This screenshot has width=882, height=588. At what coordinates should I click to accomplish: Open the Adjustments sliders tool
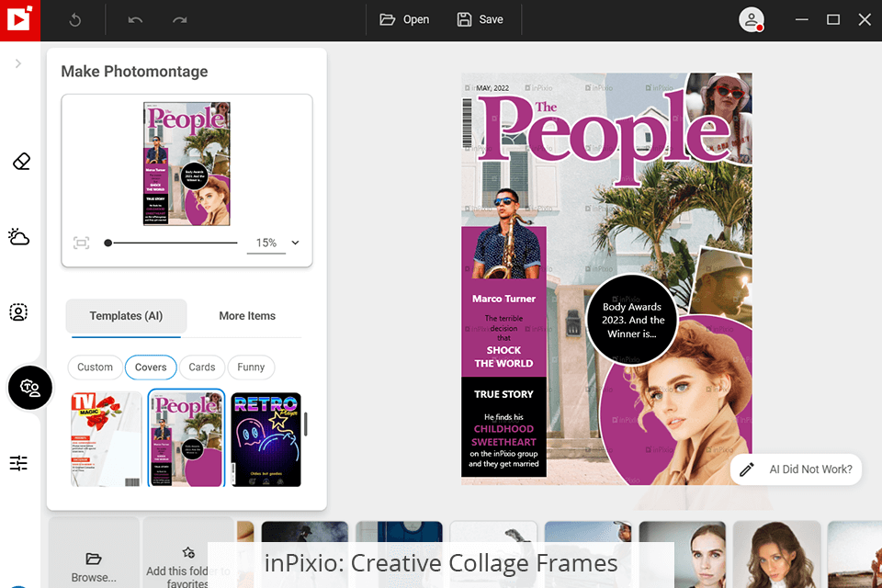click(18, 463)
